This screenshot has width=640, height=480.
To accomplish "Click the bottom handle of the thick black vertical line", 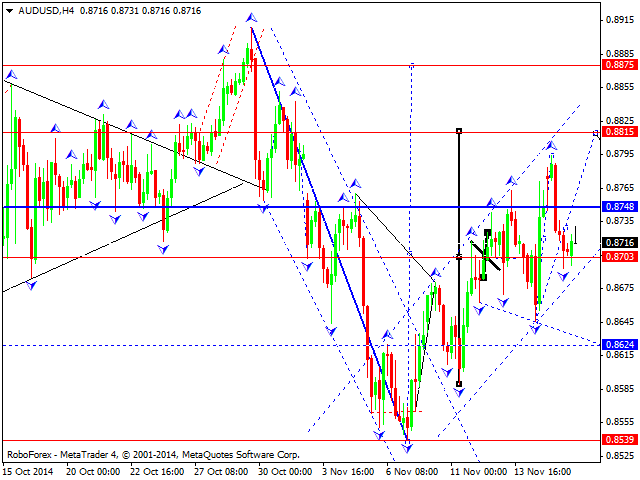I will point(458,384).
